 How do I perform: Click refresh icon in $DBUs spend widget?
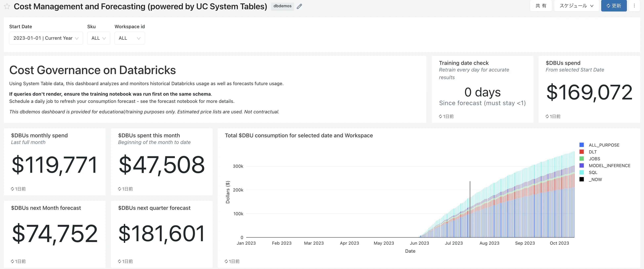(547, 116)
